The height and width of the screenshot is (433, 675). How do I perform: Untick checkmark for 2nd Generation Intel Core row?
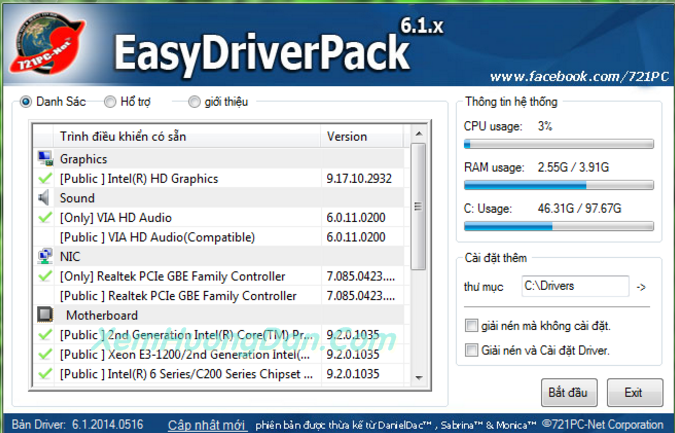coord(45,335)
